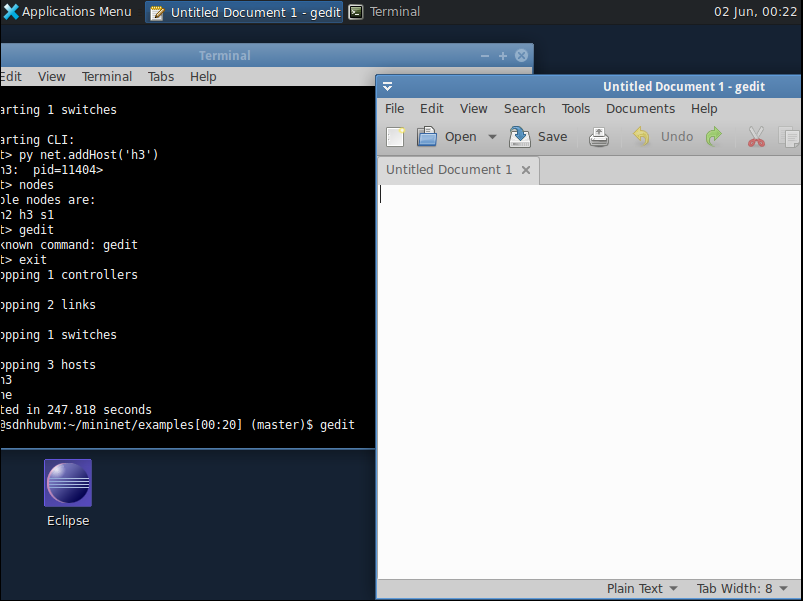Open the File menu in gedit

[394, 109]
